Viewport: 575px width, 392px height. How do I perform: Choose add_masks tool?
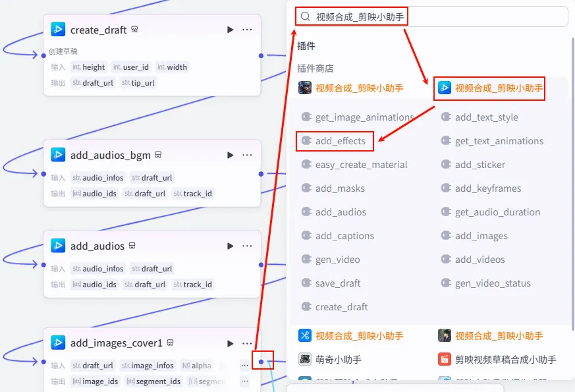(x=333, y=188)
